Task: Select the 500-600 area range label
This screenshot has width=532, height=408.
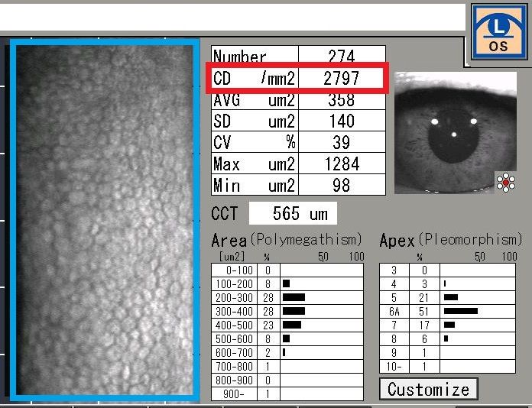Action: point(234,339)
